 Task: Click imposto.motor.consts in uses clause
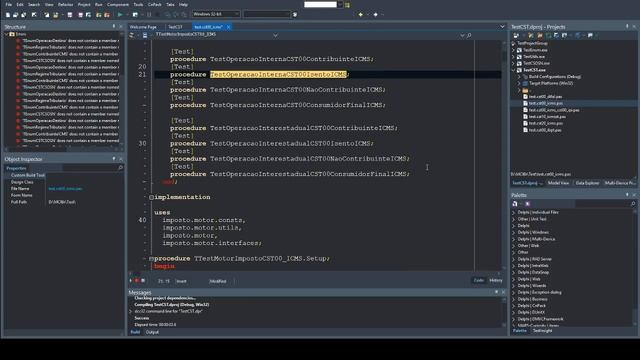[x=203, y=220]
